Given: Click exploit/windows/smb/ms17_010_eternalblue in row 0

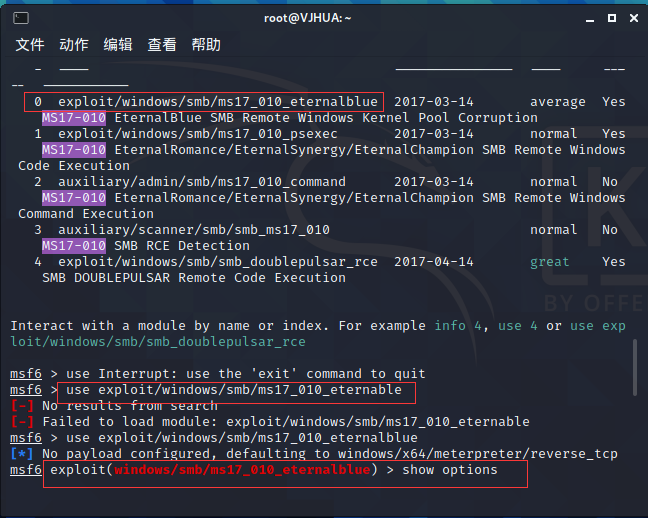Looking at the screenshot, I should click(218, 102).
